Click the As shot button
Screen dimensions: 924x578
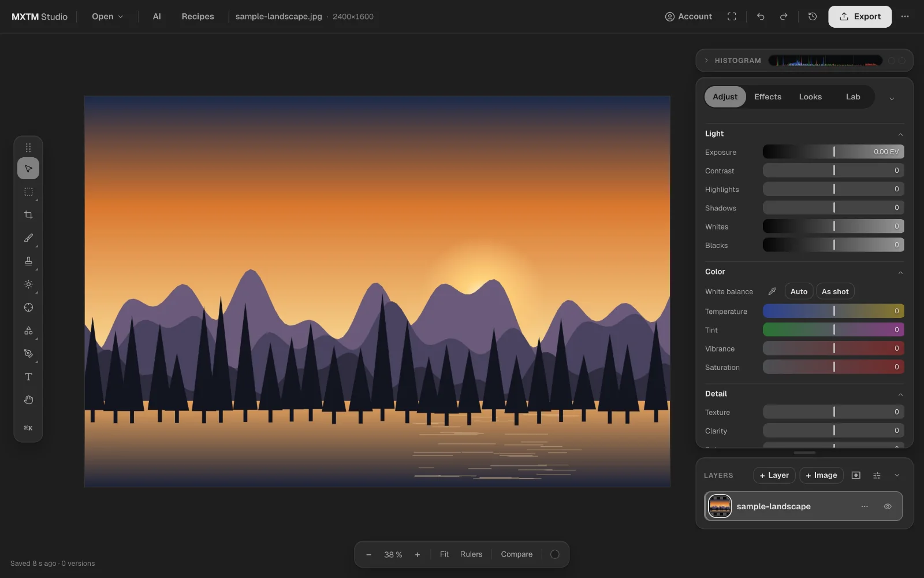pos(835,291)
